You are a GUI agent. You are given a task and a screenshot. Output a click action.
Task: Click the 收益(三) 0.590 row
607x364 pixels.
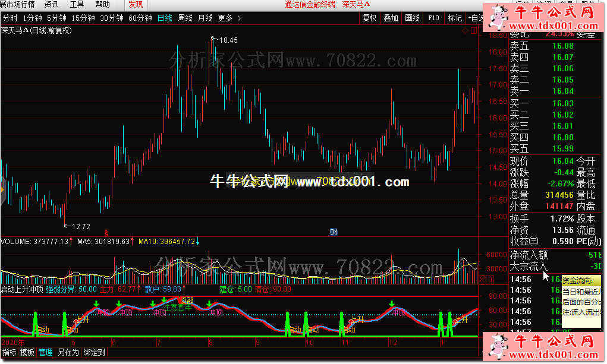pos(542,241)
